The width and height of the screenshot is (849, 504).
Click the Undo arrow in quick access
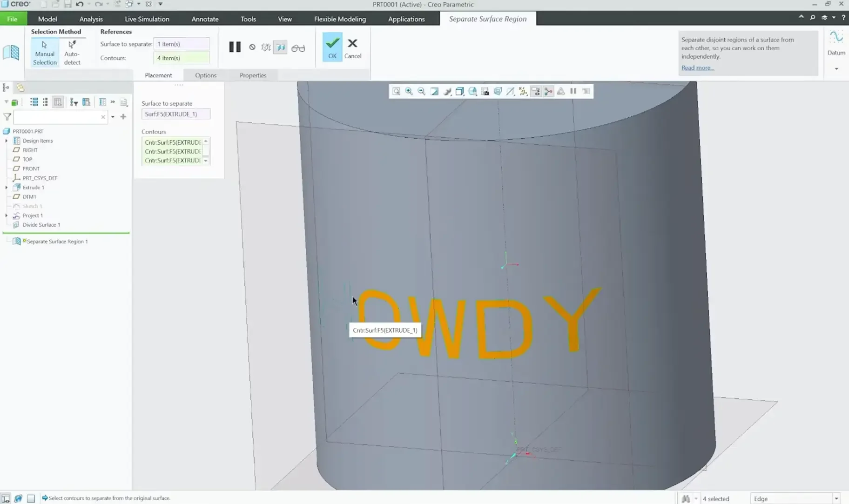[x=80, y=4]
